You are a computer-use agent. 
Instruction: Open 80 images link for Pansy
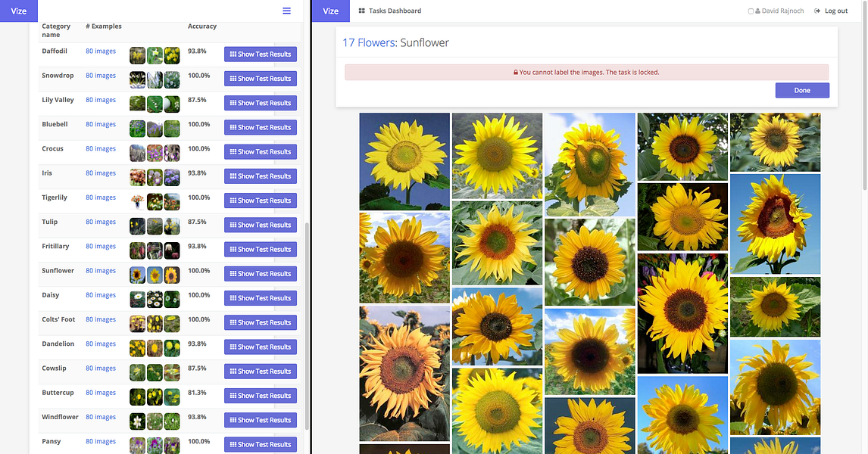point(101,441)
